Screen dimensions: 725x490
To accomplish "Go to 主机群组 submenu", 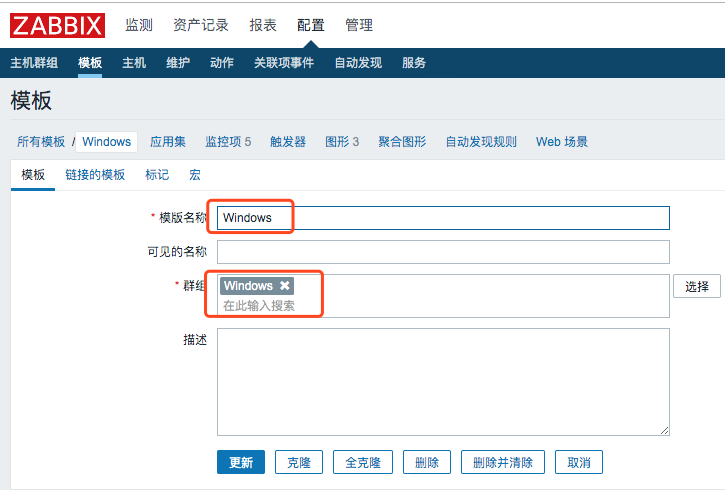I will tap(34, 63).
